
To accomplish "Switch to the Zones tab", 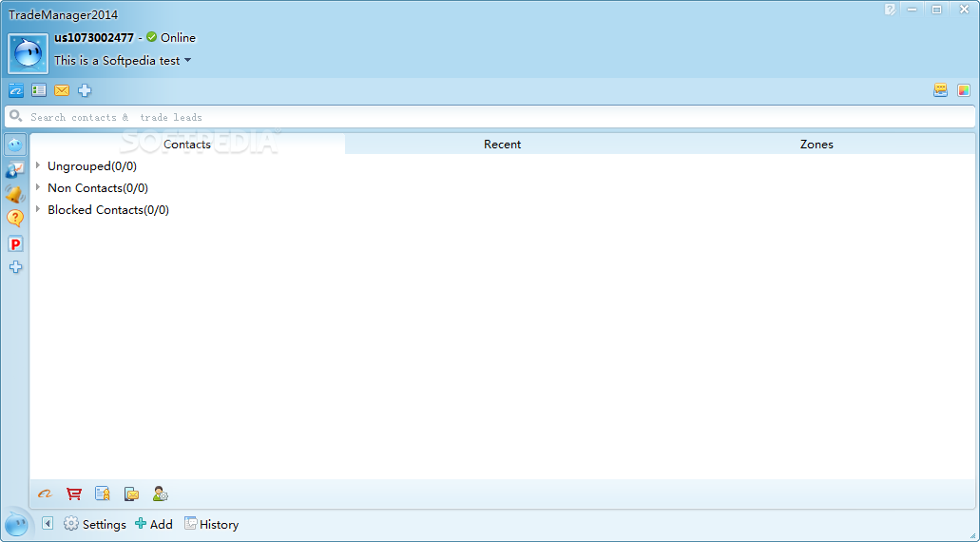I will (817, 144).
